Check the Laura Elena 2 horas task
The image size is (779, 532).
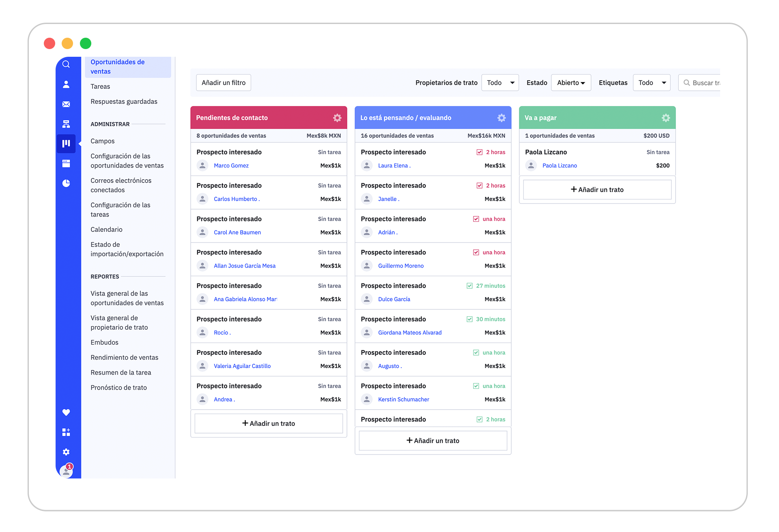click(480, 152)
